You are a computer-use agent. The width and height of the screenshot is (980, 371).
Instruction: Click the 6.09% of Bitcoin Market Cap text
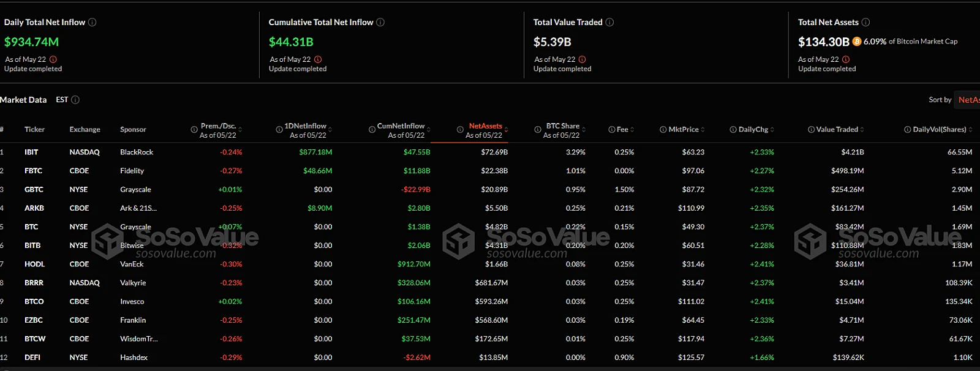point(910,42)
